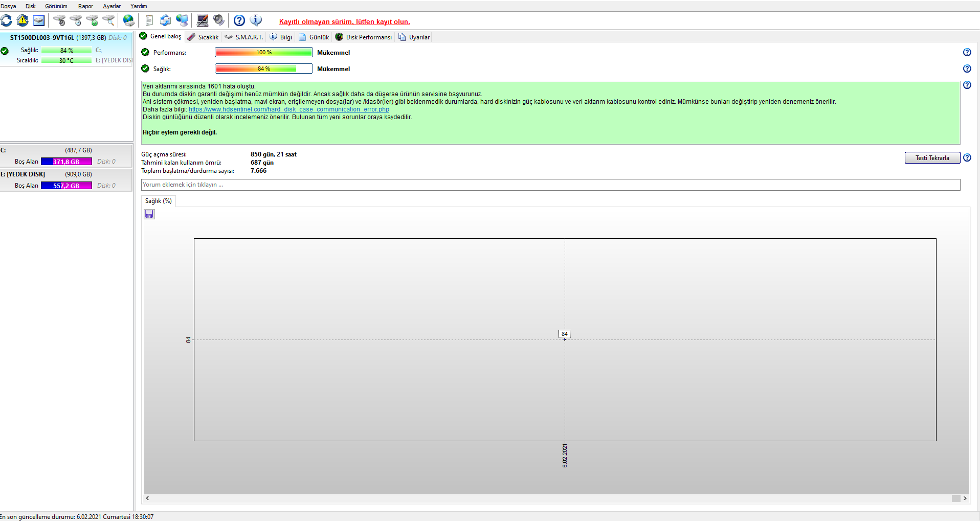The image size is (980, 521).
Task: Click the globe and monitor toolbar icon
Action: click(182, 20)
